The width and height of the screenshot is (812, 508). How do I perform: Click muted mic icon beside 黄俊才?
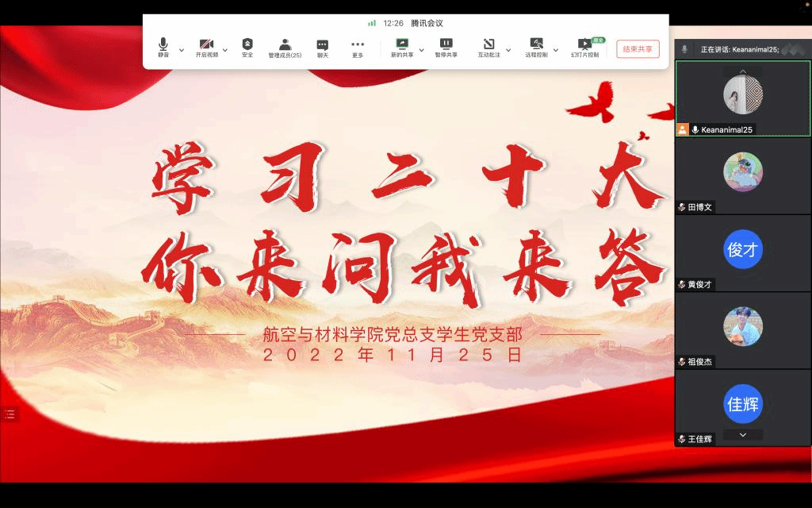pyautogui.click(x=681, y=284)
